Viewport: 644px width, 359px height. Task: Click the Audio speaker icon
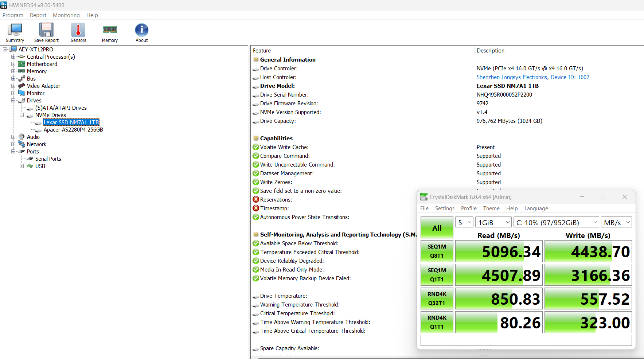22,137
